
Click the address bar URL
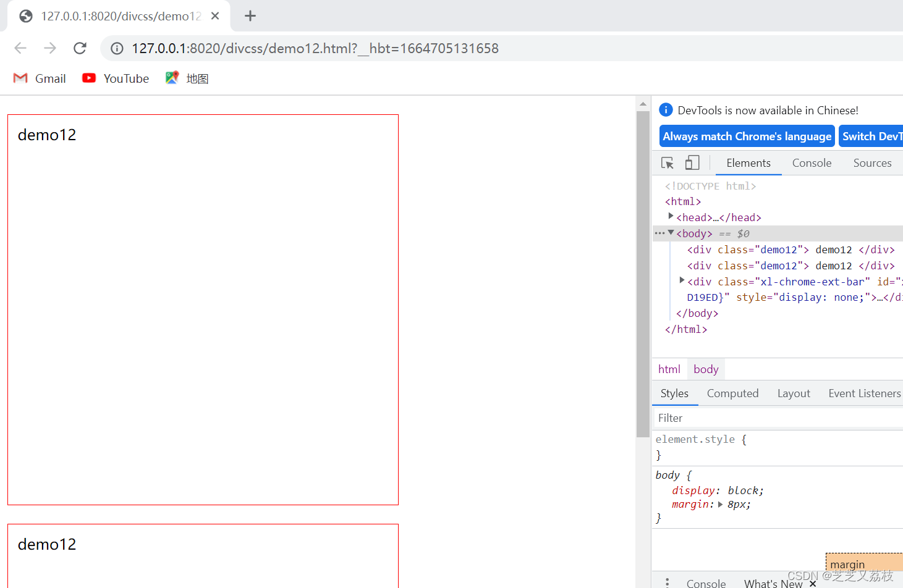pos(315,48)
